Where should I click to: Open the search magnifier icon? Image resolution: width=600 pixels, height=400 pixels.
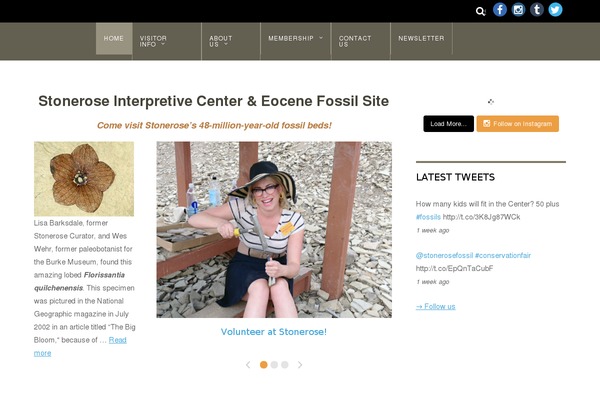pyautogui.click(x=481, y=11)
